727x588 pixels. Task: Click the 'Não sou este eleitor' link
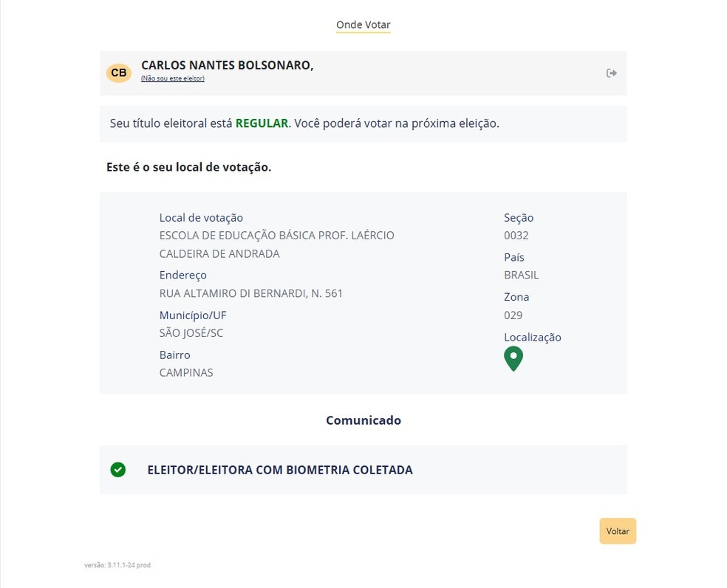[173, 78]
